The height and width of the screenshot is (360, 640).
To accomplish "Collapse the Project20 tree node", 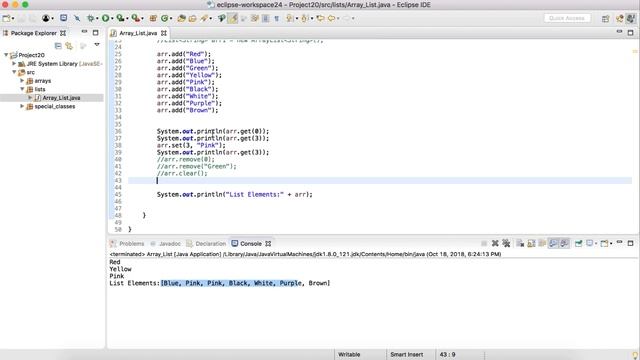I will (6, 55).
